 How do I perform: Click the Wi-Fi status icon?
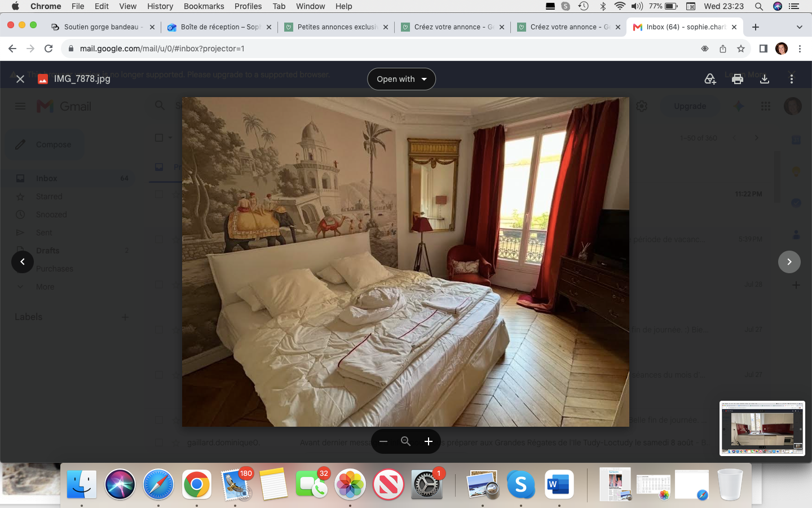(x=620, y=6)
